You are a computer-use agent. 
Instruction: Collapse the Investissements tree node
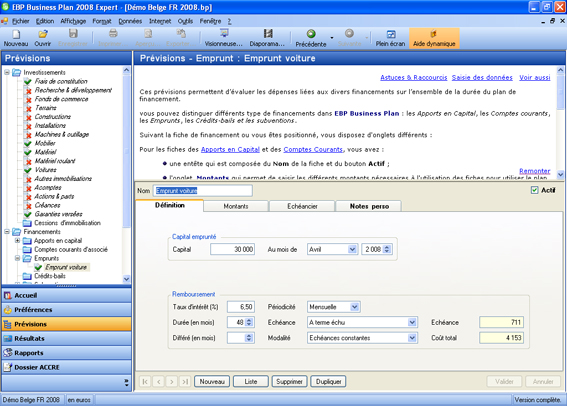pos(7,72)
